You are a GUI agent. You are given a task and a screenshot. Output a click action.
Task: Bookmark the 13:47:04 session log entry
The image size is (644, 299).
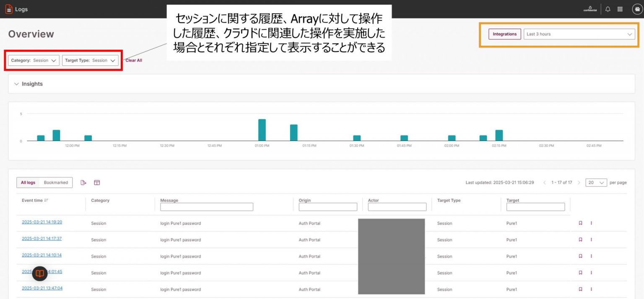(580, 289)
